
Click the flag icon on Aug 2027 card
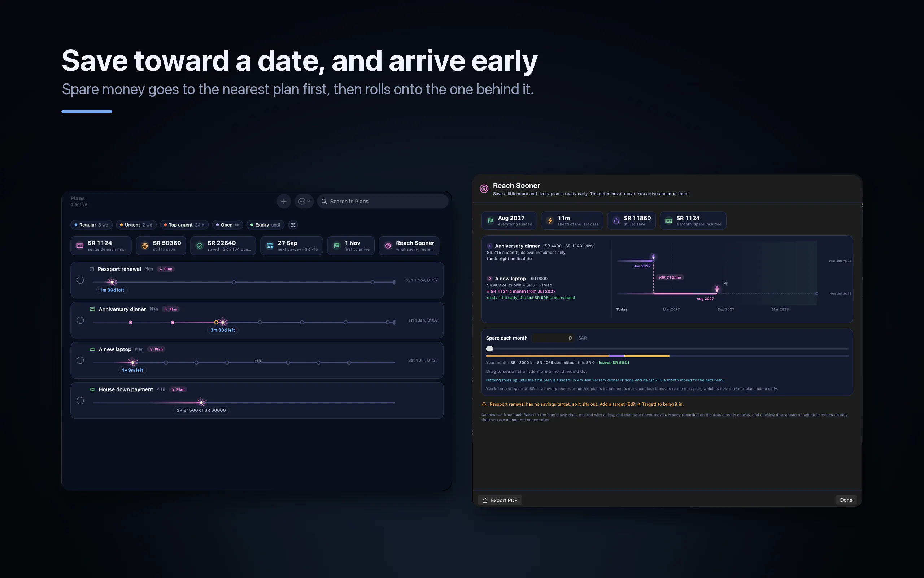click(x=491, y=221)
